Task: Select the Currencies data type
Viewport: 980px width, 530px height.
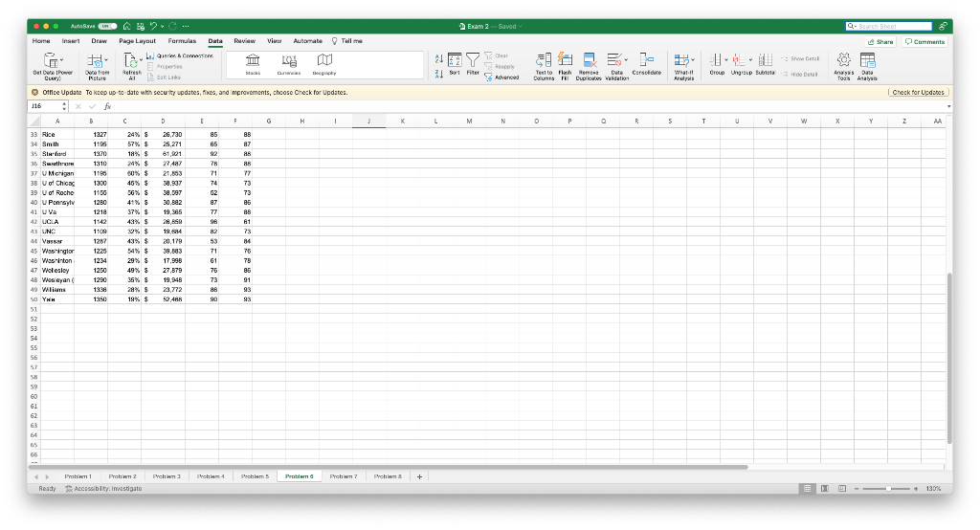Action: [x=289, y=64]
